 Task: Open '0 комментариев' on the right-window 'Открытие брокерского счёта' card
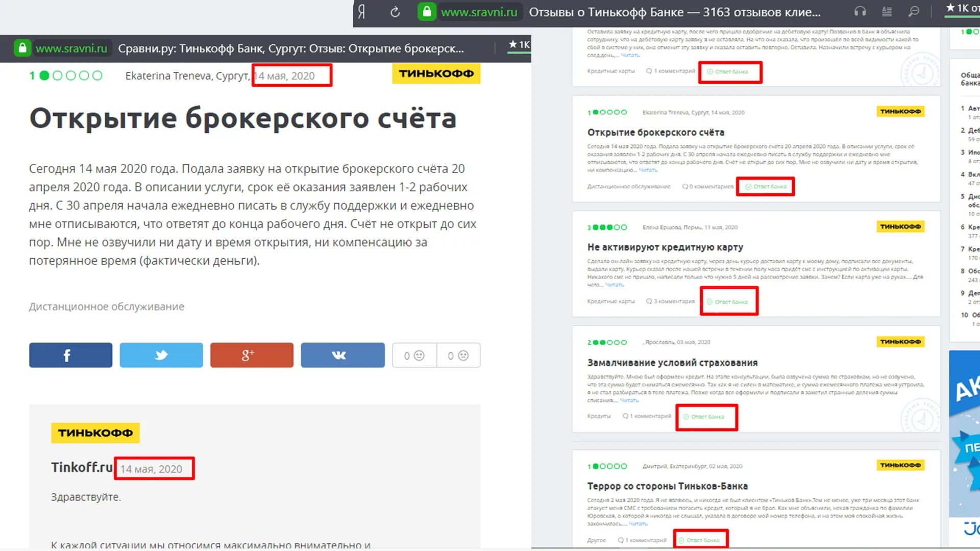pos(708,186)
